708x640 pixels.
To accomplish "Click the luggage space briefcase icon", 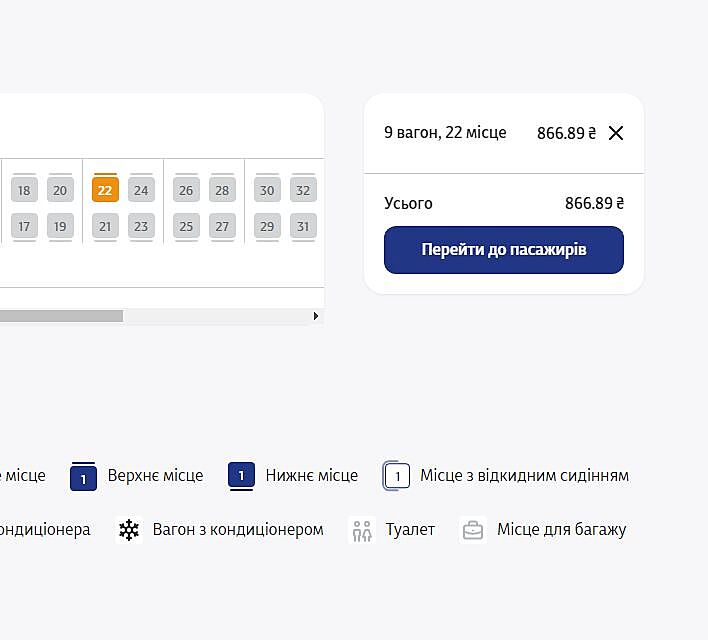I will (x=473, y=530).
